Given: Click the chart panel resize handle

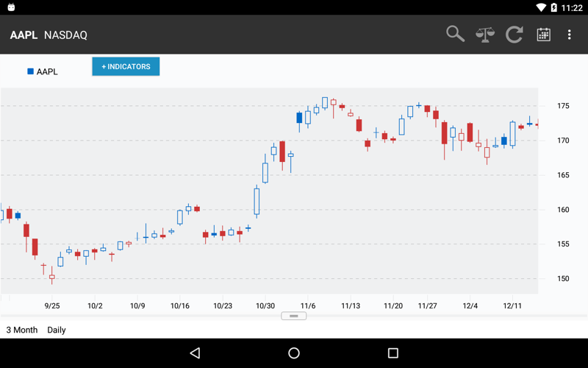Looking at the screenshot, I should point(293,316).
